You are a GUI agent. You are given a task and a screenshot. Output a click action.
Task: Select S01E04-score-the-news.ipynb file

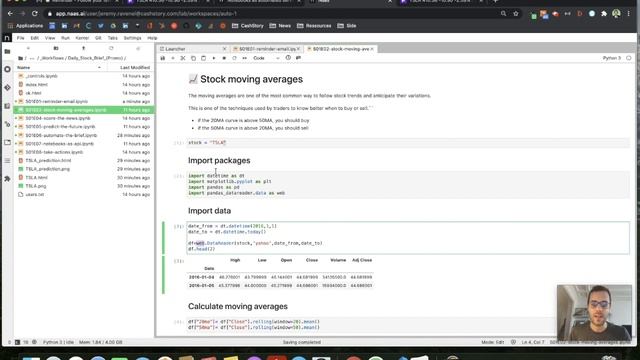pyautogui.click(x=84, y=118)
